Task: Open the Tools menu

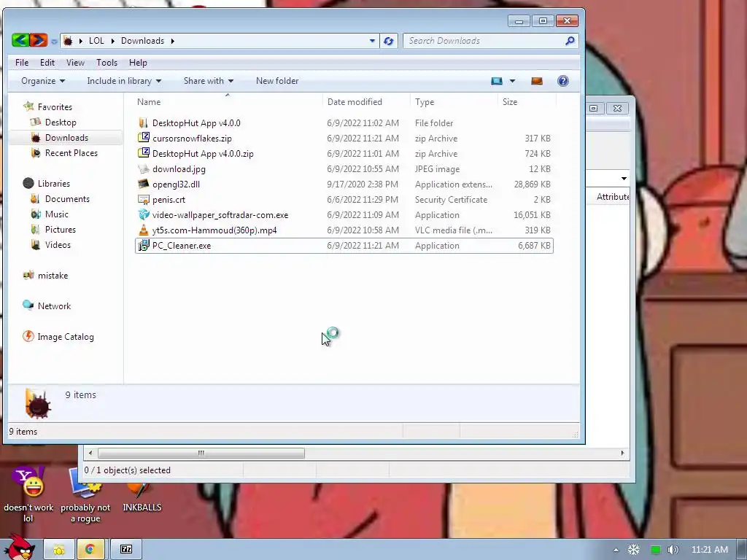Action: (x=107, y=63)
